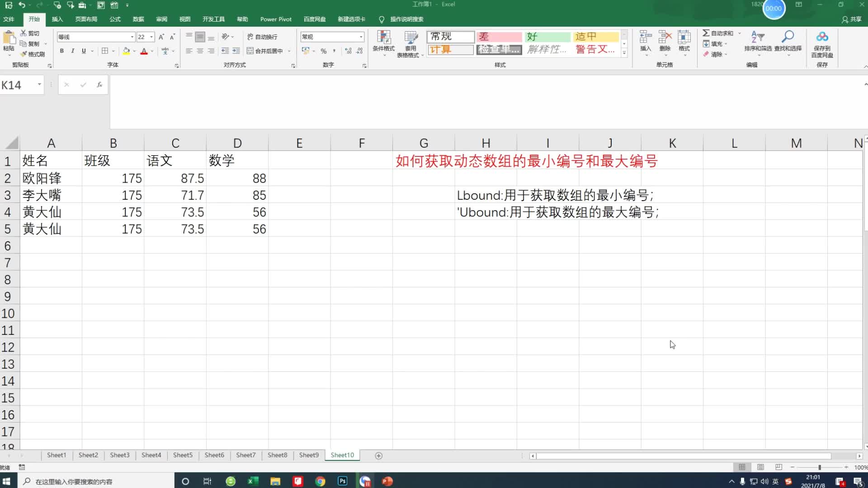868x488 pixels.
Task: Open Format as Table (套用表格格式)
Action: 410,43
